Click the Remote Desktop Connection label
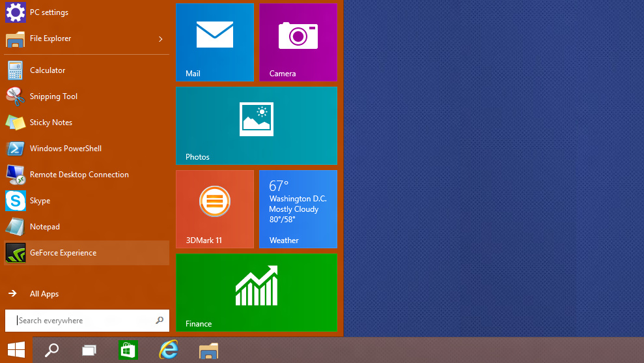The width and height of the screenshot is (644, 363). point(79,175)
